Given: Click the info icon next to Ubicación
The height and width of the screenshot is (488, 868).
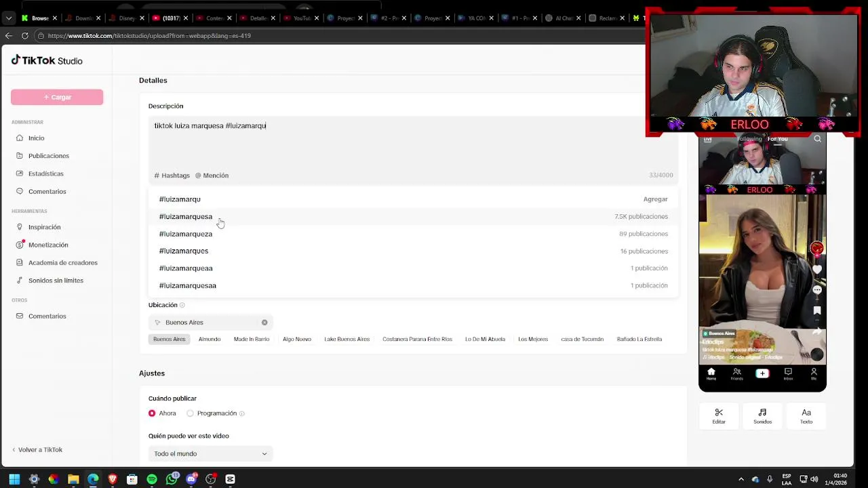Looking at the screenshot, I should coord(182,306).
